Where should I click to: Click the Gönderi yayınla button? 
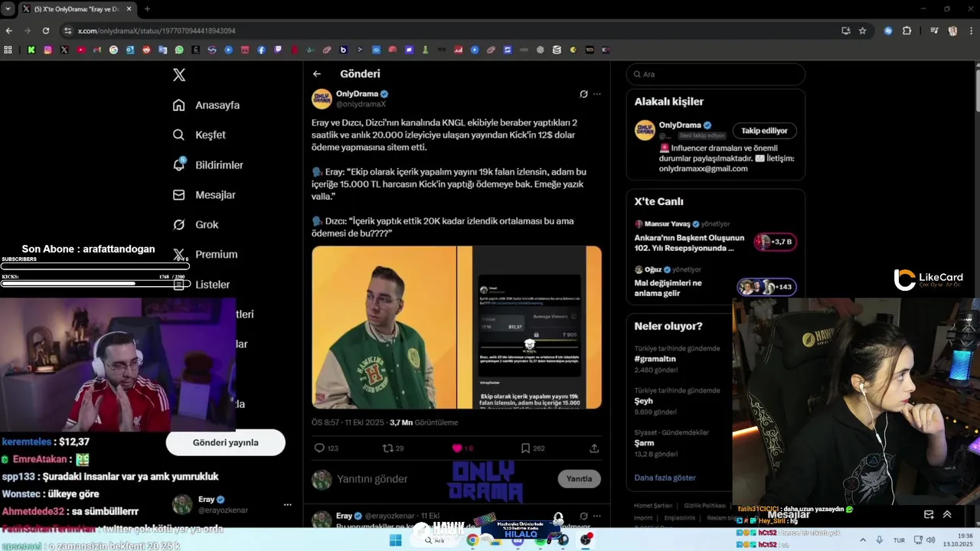point(226,442)
